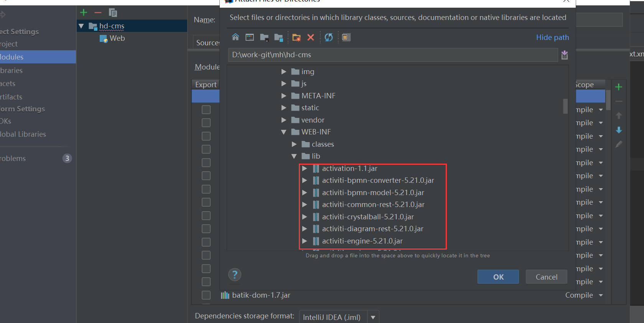Select the hd-cms module
This screenshot has height=323, width=644.
point(112,26)
